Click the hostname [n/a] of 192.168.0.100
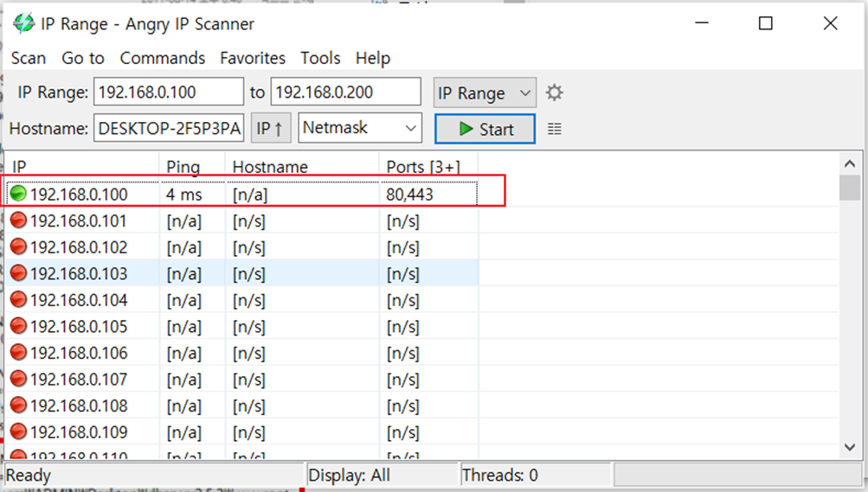The image size is (868, 492). 249,194
